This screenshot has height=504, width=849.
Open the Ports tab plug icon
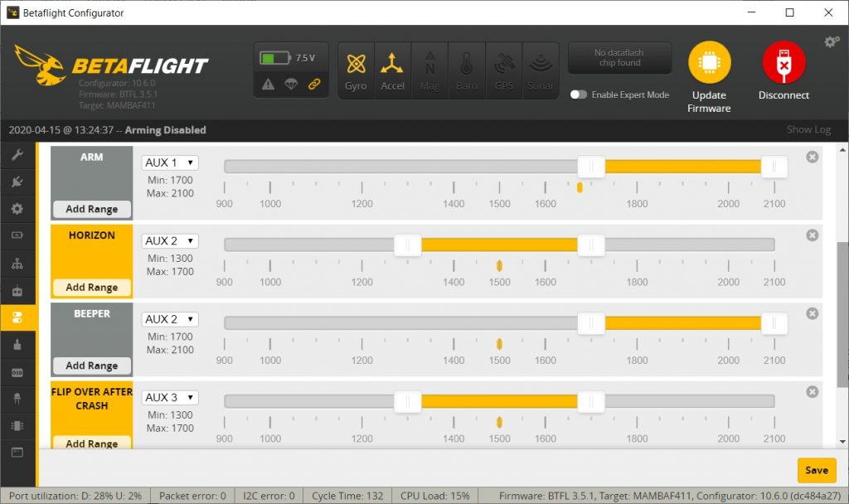pos(17,182)
